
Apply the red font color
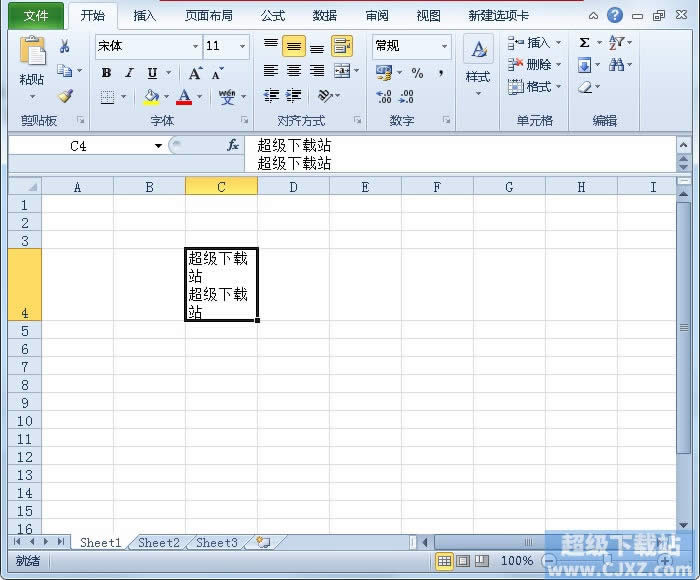(x=184, y=96)
